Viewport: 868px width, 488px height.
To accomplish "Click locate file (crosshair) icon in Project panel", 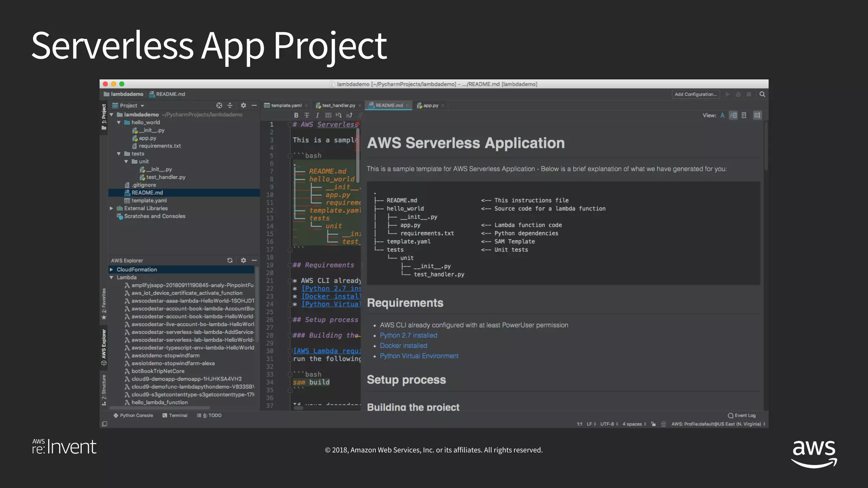I will tap(219, 105).
